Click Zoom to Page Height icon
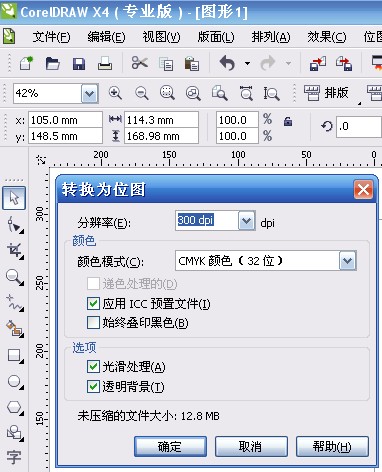Screen dimensions: 382x472 coord(272,93)
